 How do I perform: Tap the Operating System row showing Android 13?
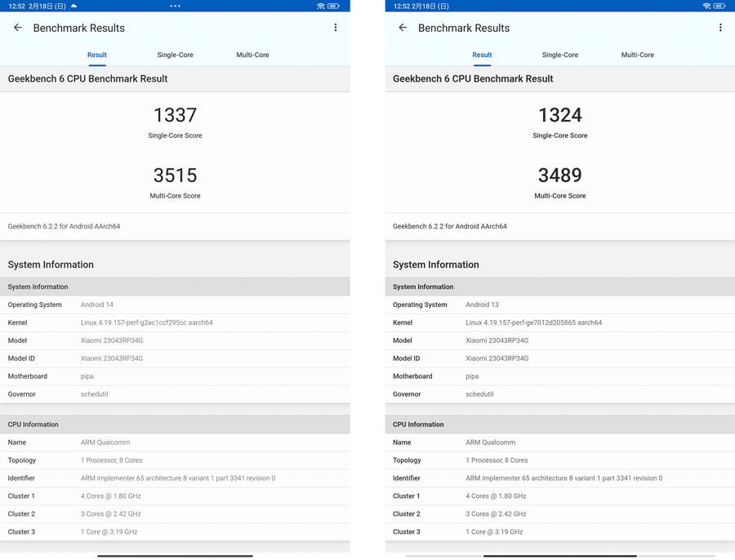click(560, 304)
